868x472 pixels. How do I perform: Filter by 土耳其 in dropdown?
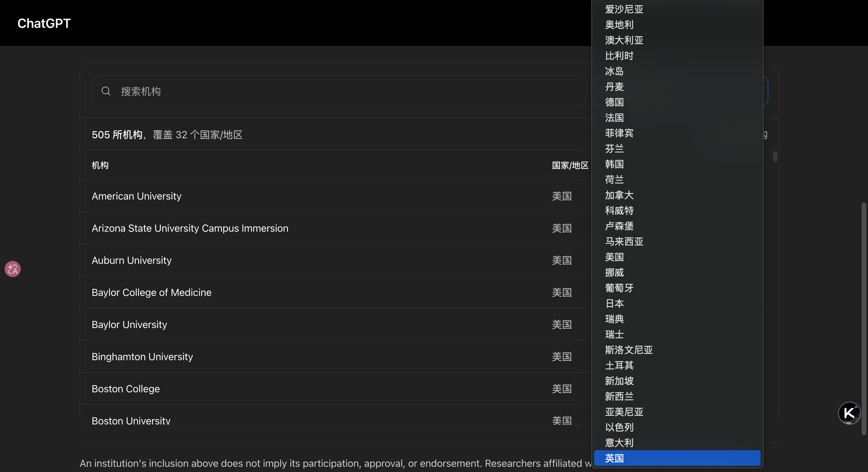677,365
